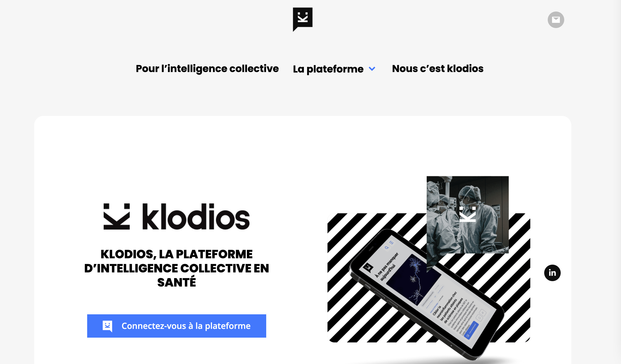The width and height of the screenshot is (621, 364).
Task: Go to Pour l'intelligence collective page
Action: tap(207, 69)
